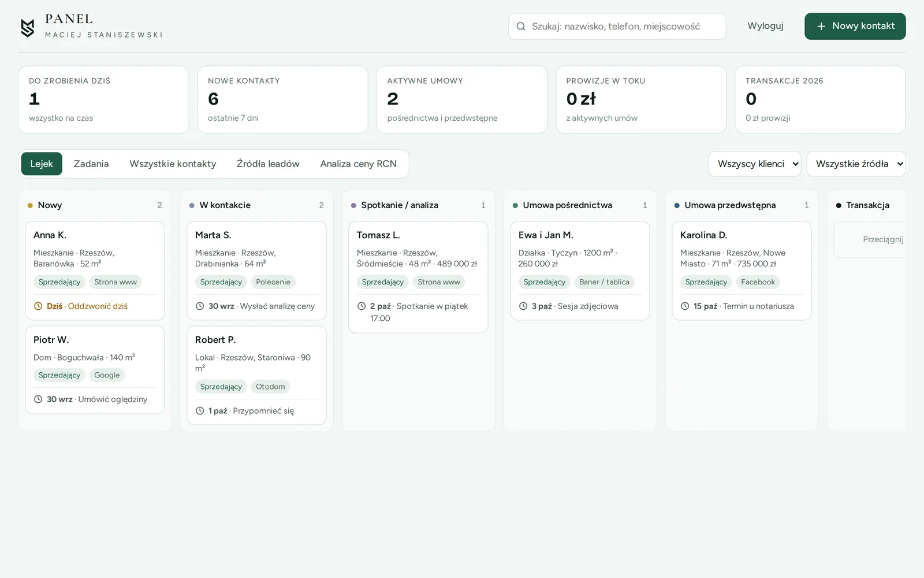Open the Nowe kontakty stat card
The width and height of the screenshot is (924, 578).
point(282,99)
